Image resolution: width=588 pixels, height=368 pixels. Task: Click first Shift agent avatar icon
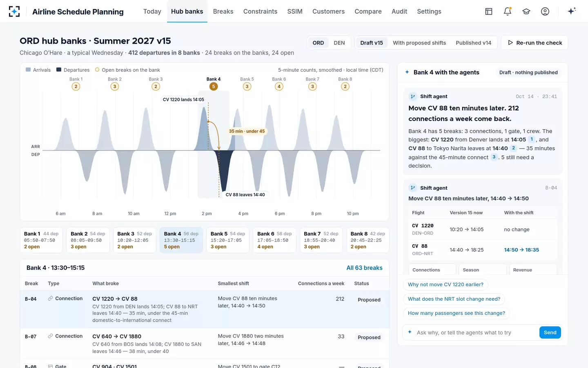[x=413, y=96]
